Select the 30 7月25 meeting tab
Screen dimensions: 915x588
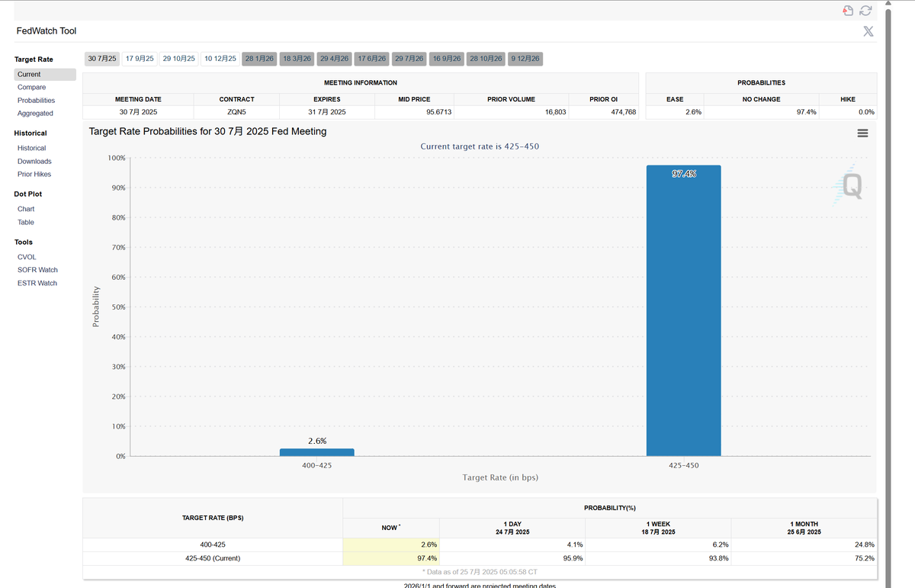[x=101, y=59]
